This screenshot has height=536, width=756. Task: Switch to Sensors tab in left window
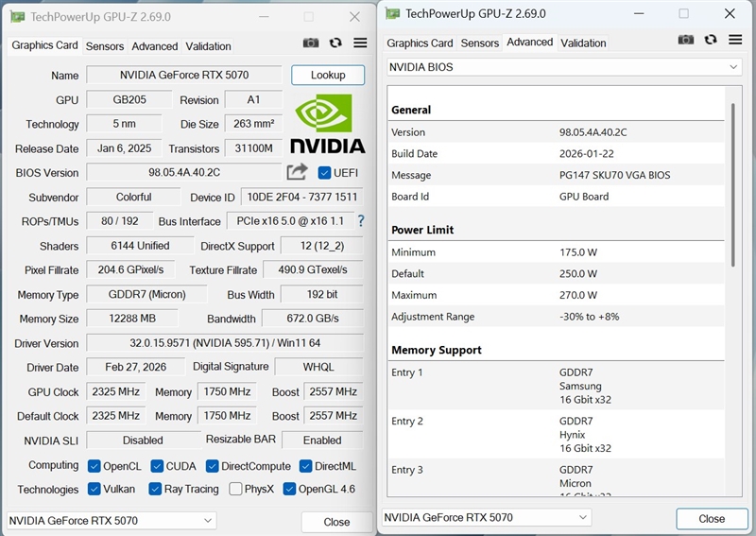click(x=105, y=46)
